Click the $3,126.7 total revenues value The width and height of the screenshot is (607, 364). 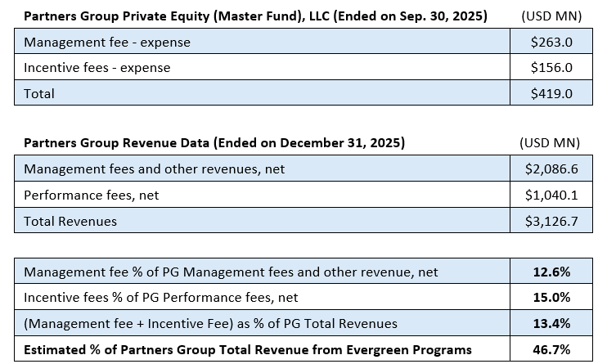(x=551, y=221)
